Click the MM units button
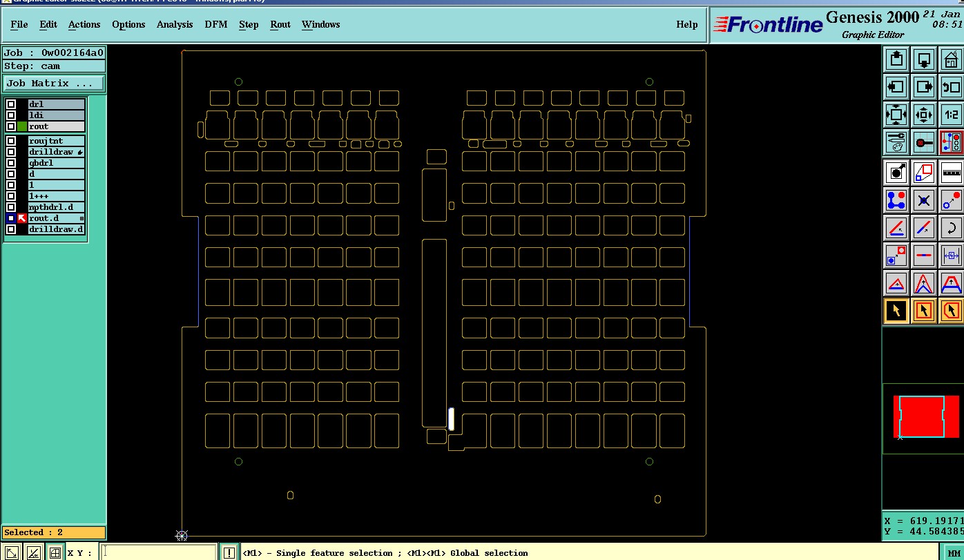The image size is (964, 560). pyautogui.click(x=954, y=553)
